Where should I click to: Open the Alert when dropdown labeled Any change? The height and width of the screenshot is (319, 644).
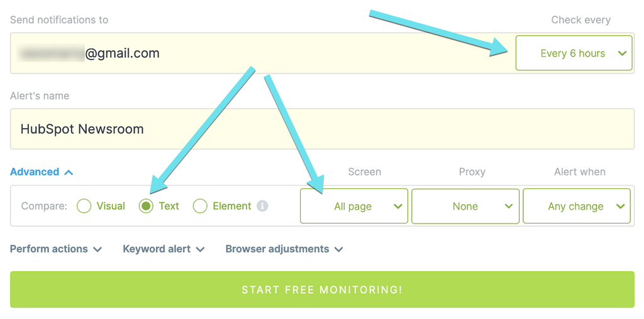[576, 206]
